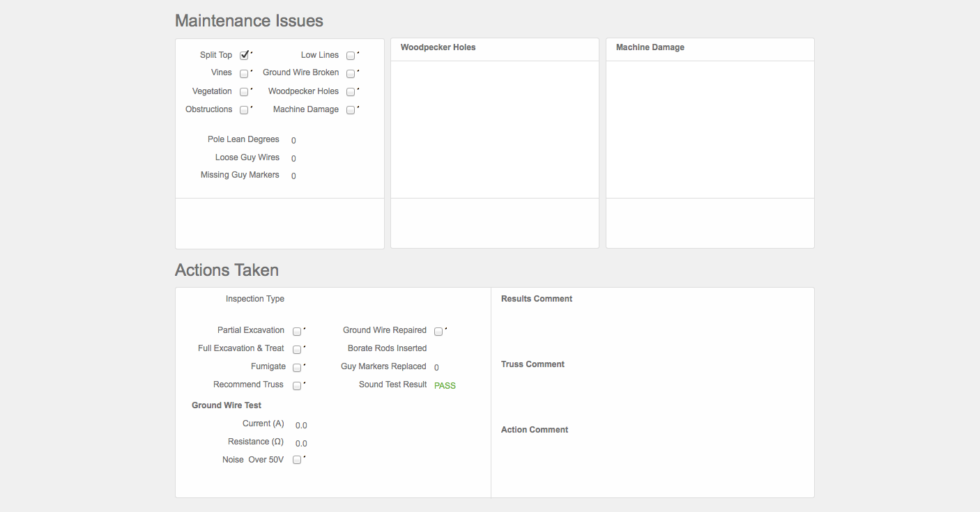Check the Noise Over 50V box
980x512 pixels.
click(x=297, y=460)
